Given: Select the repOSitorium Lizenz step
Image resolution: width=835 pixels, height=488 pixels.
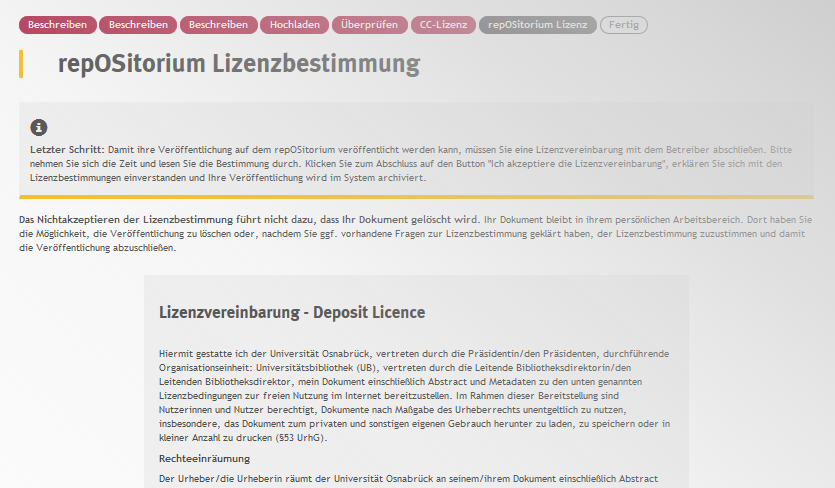Looking at the screenshot, I should click(x=538, y=25).
